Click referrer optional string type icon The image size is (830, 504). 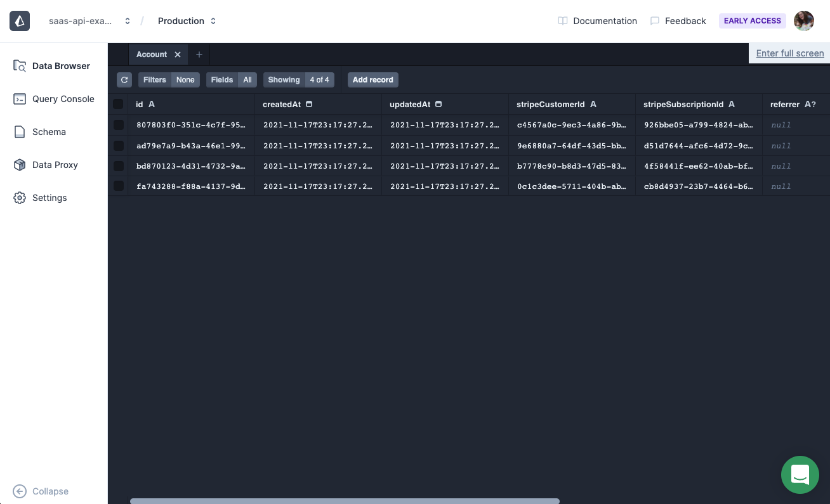[810, 104]
